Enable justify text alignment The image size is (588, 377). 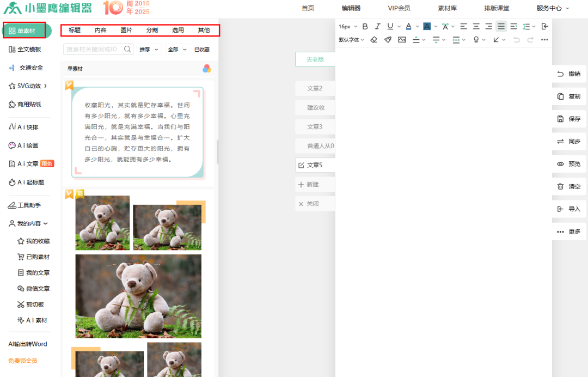point(501,26)
